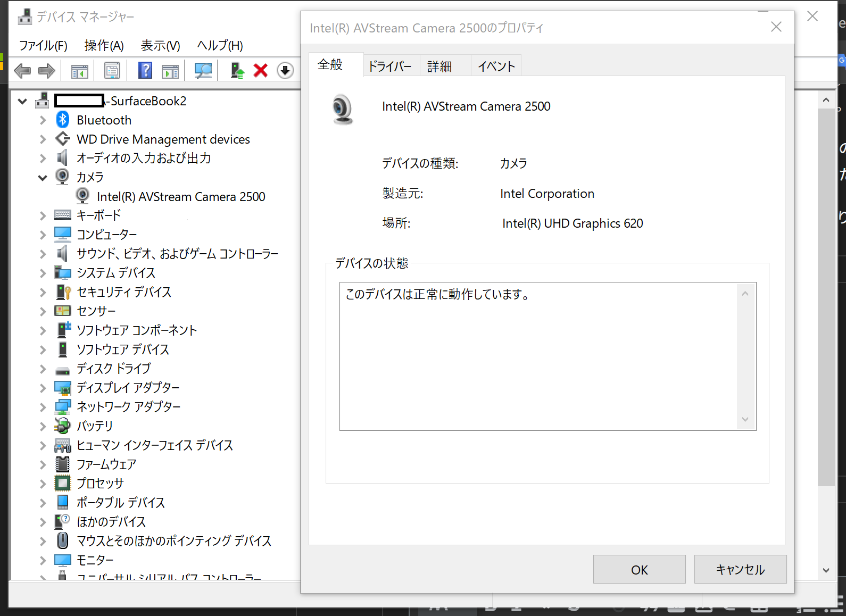Click the down-arrow disable device toolbar icon
This screenshot has width=846, height=616.
(285, 70)
